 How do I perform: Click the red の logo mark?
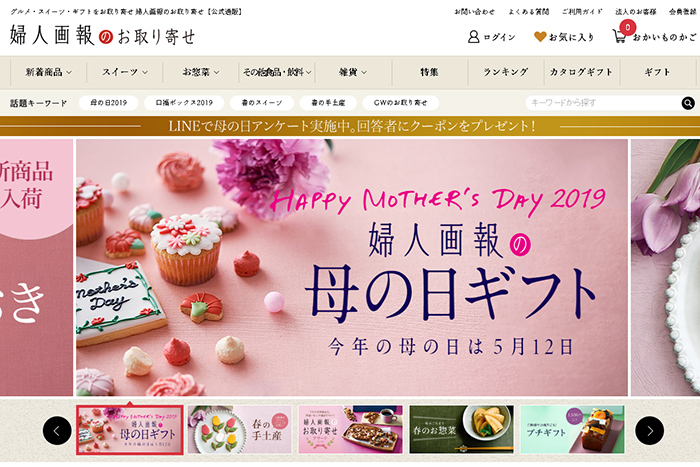pos(106,37)
